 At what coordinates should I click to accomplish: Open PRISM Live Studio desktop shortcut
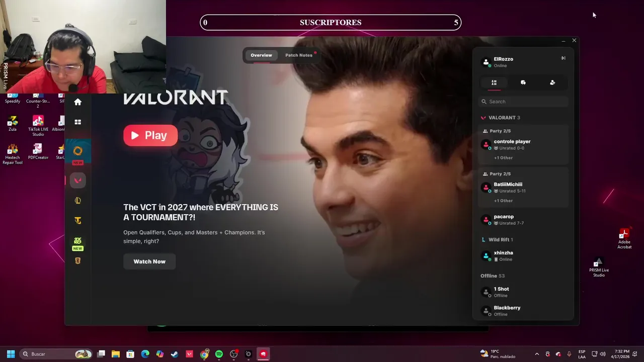click(599, 267)
